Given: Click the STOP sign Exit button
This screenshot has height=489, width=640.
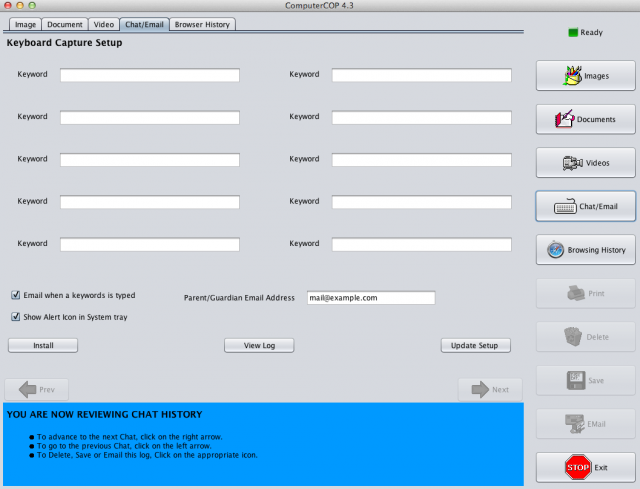Looking at the screenshot, I should point(585,467).
